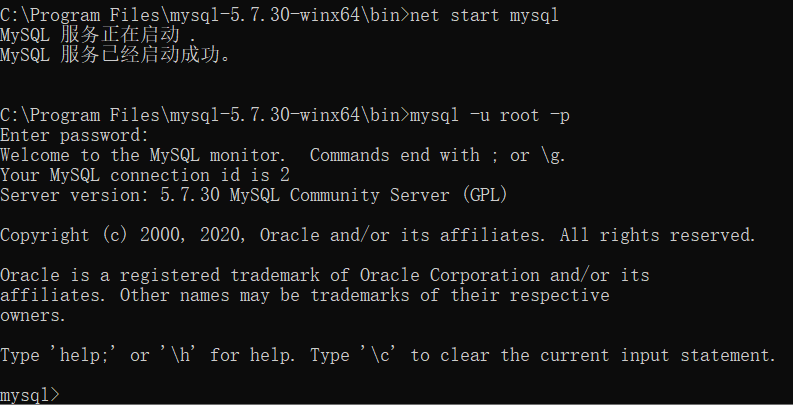The height and width of the screenshot is (405, 793).
Task: Click the mysql> prompt line
Action: coord(29,395)
